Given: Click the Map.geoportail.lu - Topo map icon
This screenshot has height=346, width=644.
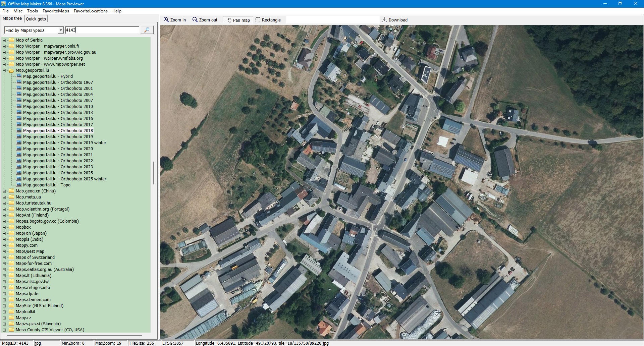Looking at the screenshot, I should [19, 185].
